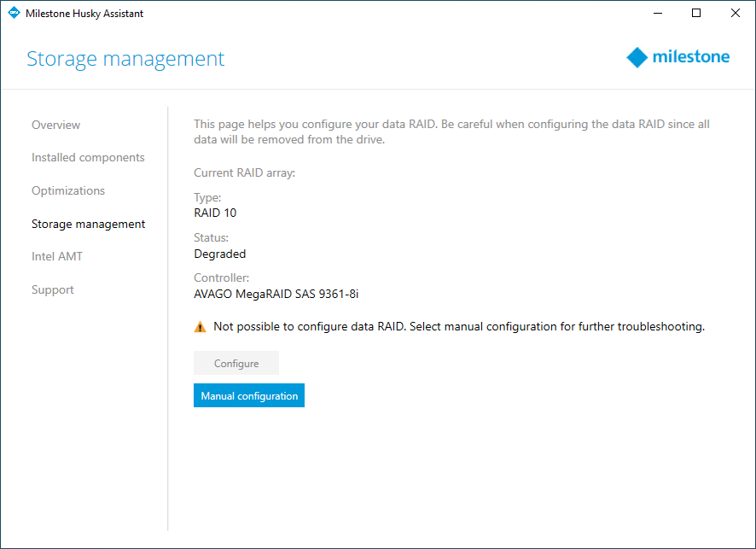The width and height of the screenshot is (756, 549).
Task: Click the Degraded status value
Action: [x=219, y=254]
